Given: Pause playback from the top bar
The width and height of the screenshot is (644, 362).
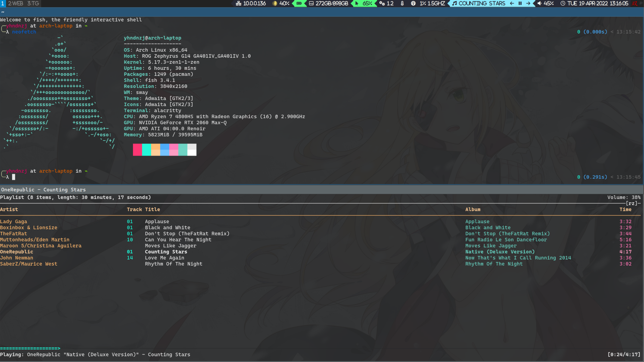Looking at the screenshot, I should (x=520, y=4).
